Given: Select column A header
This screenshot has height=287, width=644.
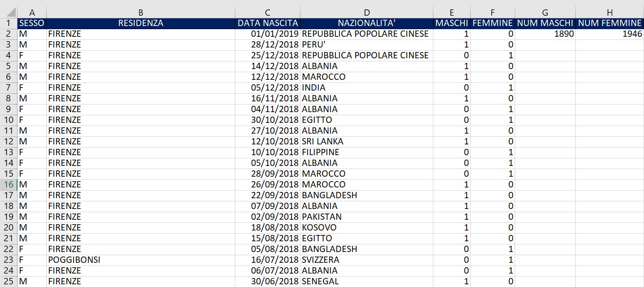Looking at the screenshot, I should click(32, 13).
